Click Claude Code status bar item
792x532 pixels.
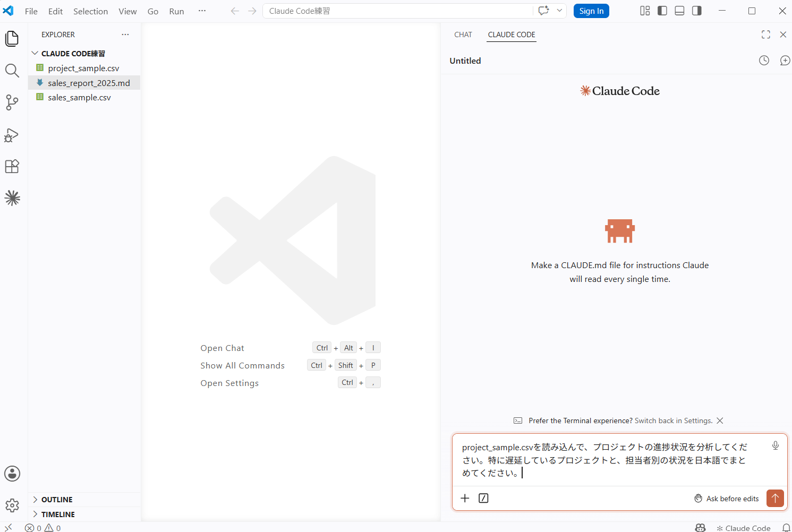tap(743, 528)
